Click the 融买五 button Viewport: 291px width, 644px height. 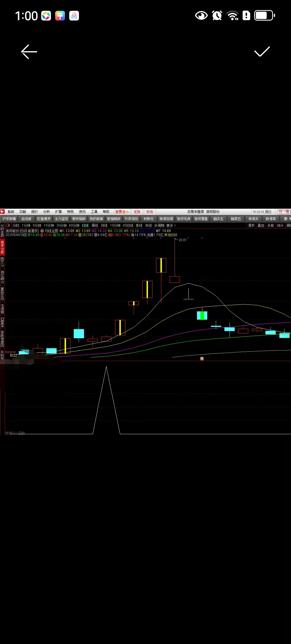[219, 219]
